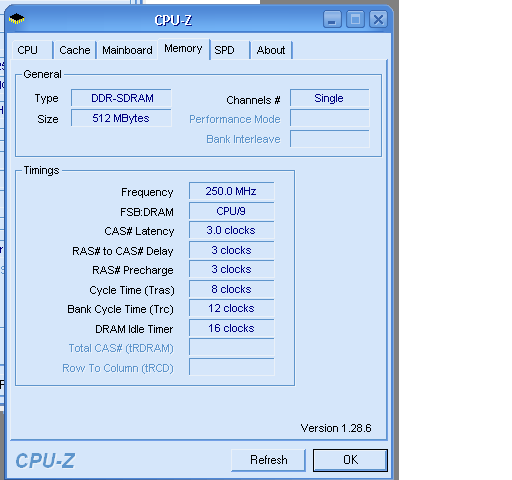Go to the SPD tab

(x=230, y=50)
